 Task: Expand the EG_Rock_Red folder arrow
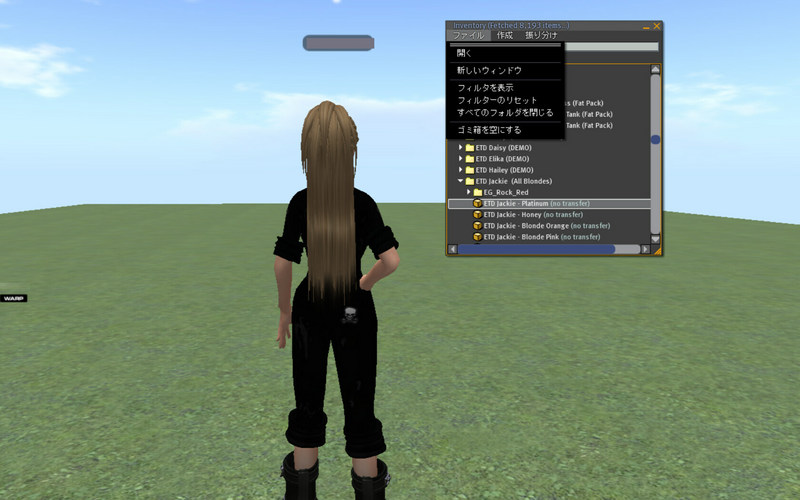pyautogui.click(x=468, y=192)
